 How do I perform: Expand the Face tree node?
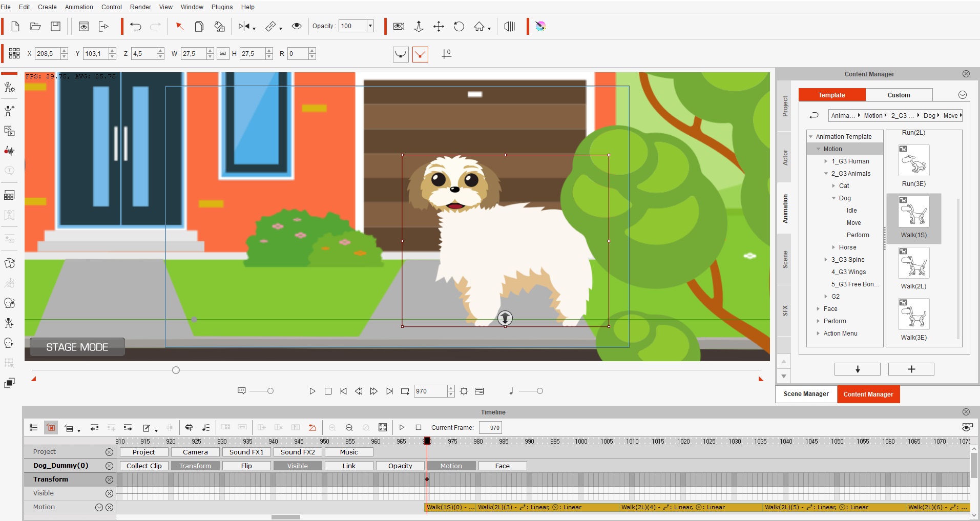coord(818,309)
